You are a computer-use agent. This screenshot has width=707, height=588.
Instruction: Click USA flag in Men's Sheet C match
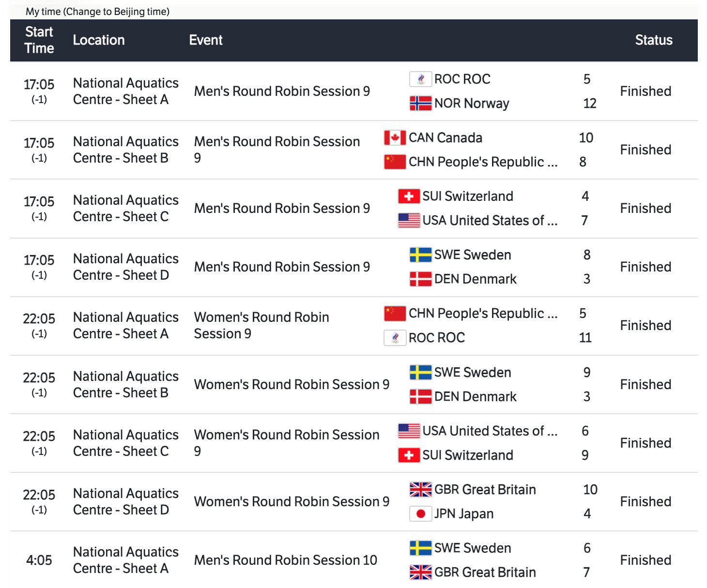point(409,220)
